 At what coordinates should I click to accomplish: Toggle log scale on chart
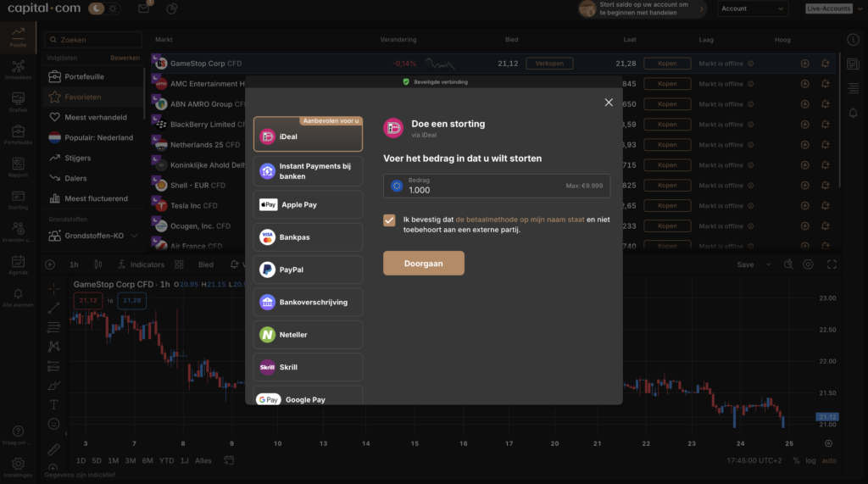click(x=810, y=461)
